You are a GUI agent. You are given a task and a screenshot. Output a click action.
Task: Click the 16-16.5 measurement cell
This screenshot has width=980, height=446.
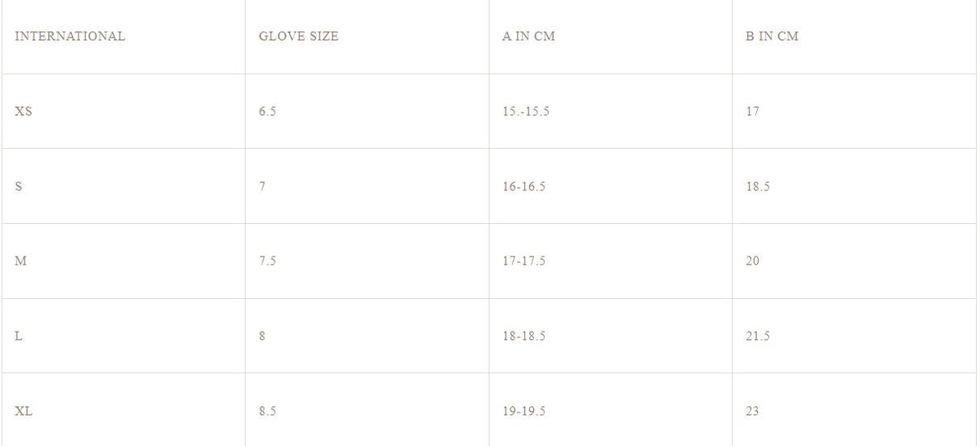(523, 186)
